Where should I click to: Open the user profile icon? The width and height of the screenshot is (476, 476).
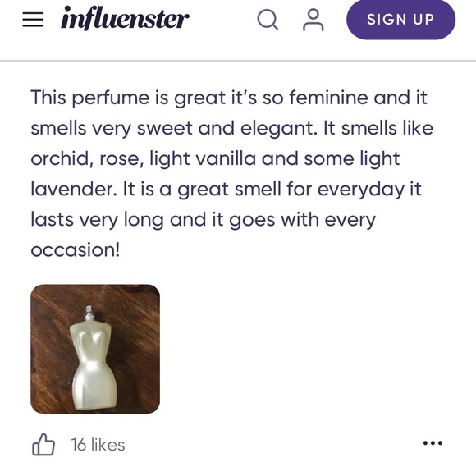pyautogui.click(x=313, y=20)
